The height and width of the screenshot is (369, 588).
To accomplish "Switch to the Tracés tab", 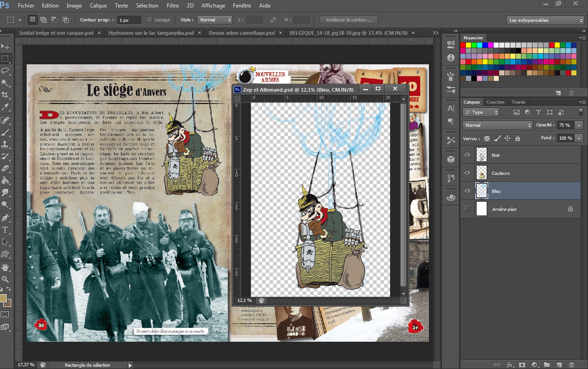I will pos(518,102).
